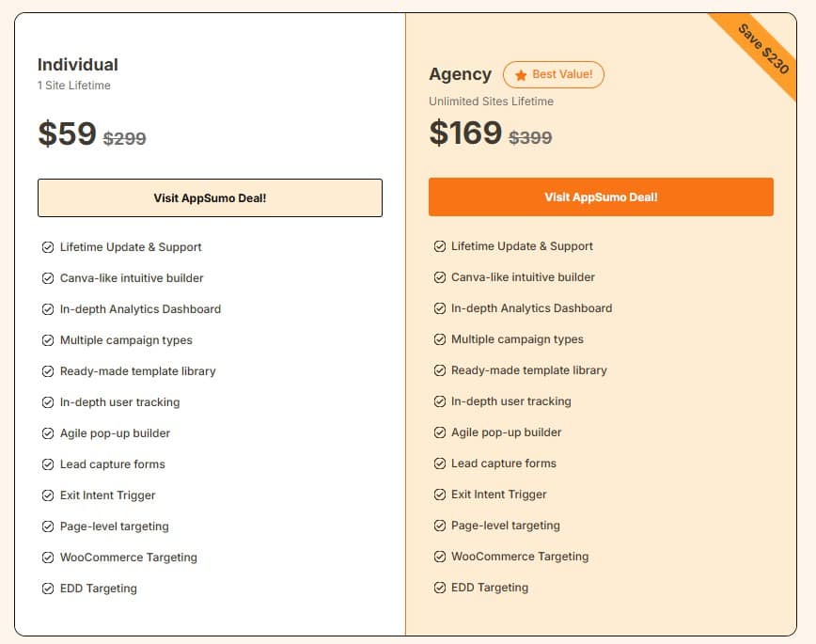Screen dimensions: 816x644
Task: Select the checkmark next to Canva-like intuitive builder
Action: click(x=47, y=277)
